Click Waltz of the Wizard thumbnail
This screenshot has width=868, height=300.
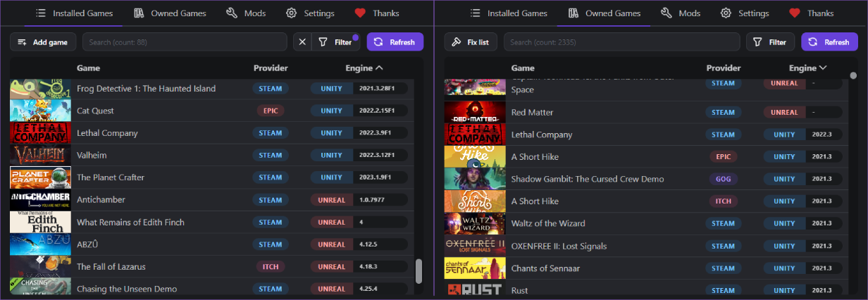tap(475, 223)
